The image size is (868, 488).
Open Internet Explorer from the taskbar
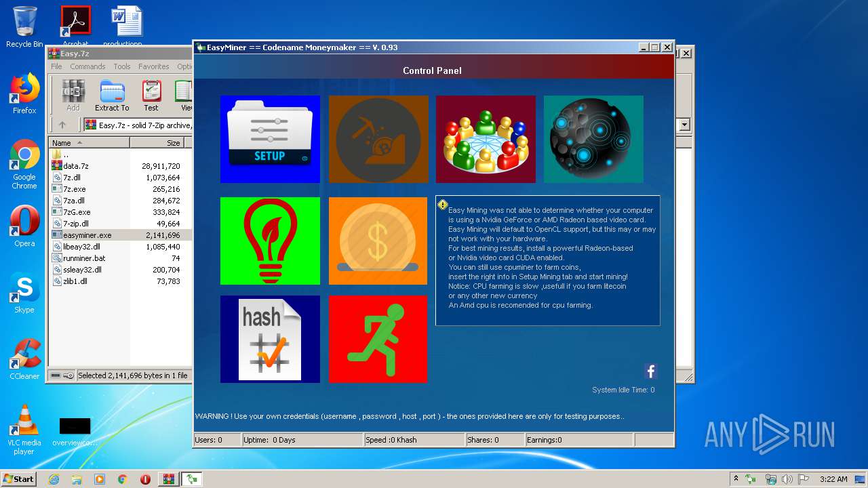tap(54, 479)
